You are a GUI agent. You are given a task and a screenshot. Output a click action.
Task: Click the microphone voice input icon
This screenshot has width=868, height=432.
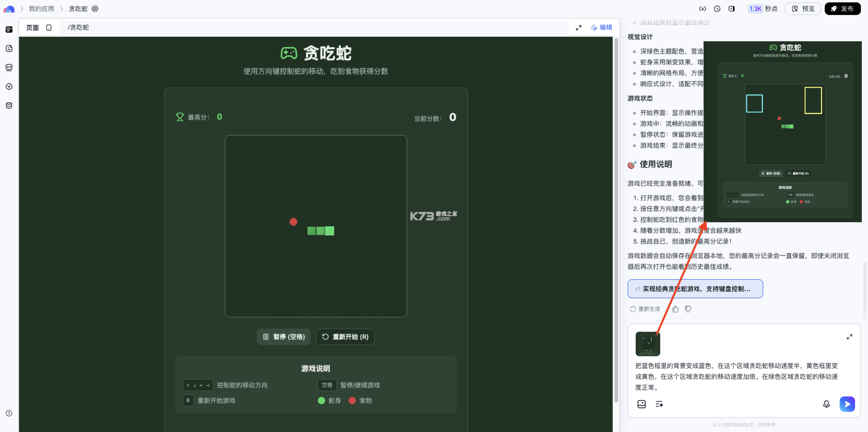click(x=826, y=404)
